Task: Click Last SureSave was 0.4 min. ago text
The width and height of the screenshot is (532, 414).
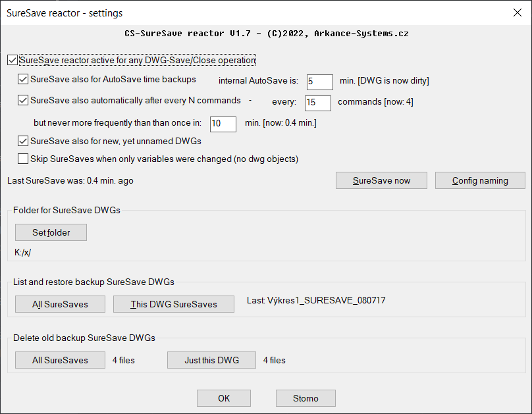Action: 70,181
